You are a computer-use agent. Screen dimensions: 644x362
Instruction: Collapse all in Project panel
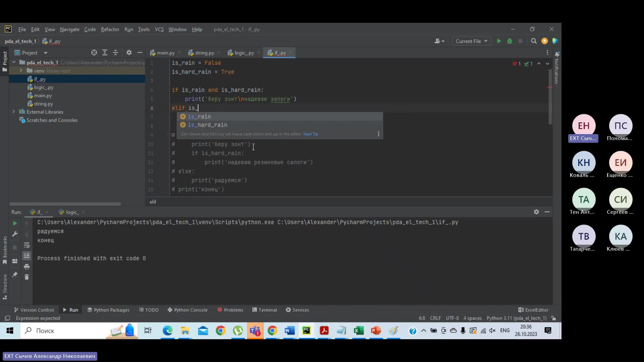click(115, 53)
